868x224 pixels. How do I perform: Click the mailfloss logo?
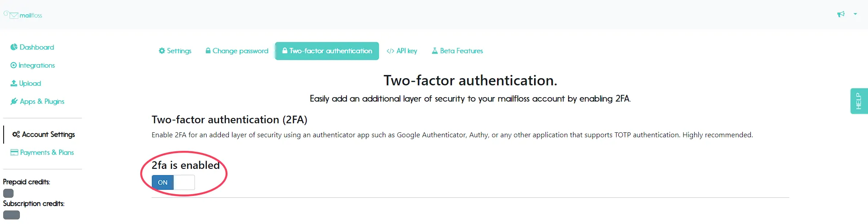(23, 15)
